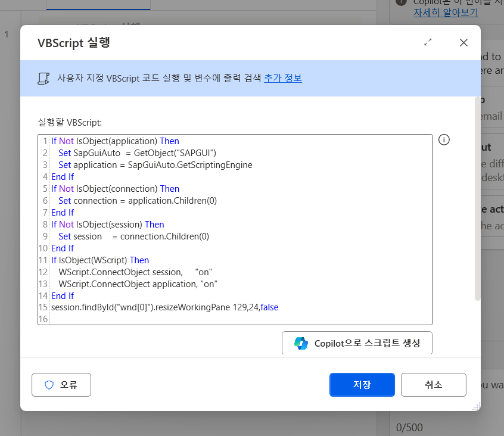
Task: Click the info icon beside the script editor
Action: pos(444,140)
